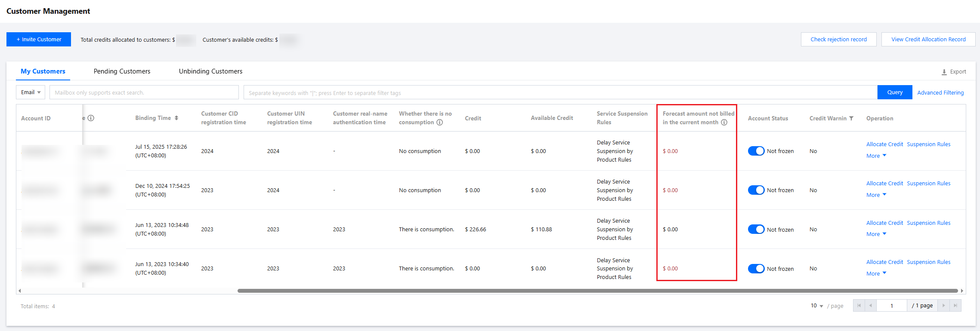Open the Unbinding Customers tab
Viewport: 980px width, 331px height.
(210, 71)
